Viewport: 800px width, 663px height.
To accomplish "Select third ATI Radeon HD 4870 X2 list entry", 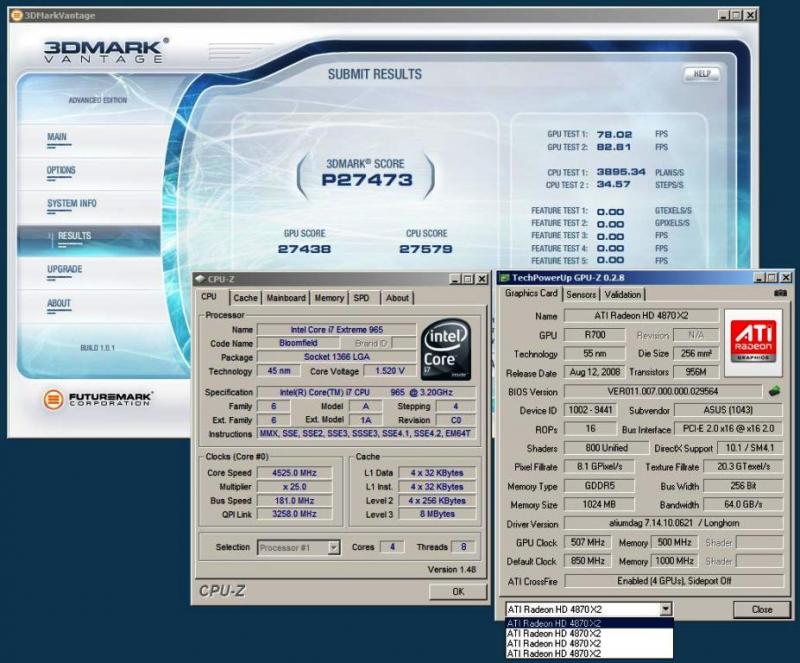I will coord(589,643).
